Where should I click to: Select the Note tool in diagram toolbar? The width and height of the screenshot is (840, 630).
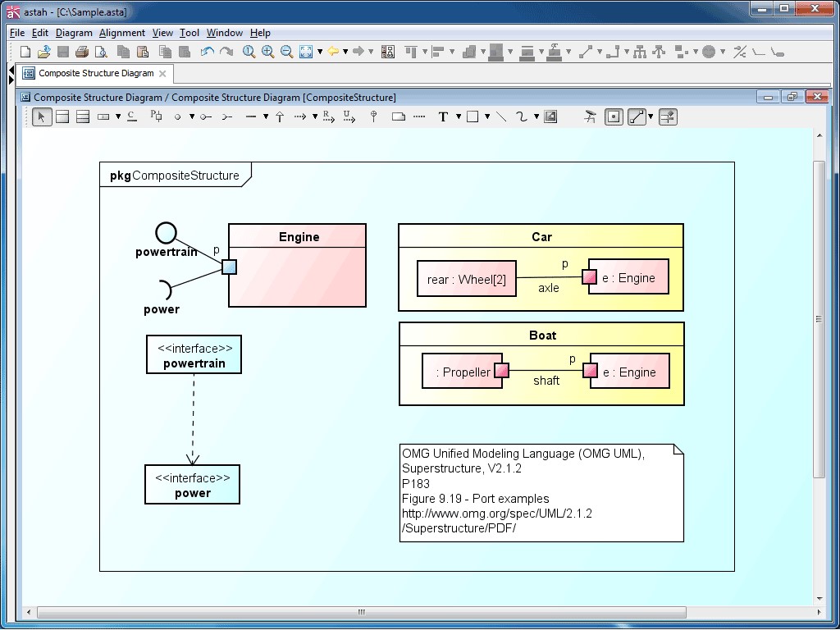(x=399, y=117)
